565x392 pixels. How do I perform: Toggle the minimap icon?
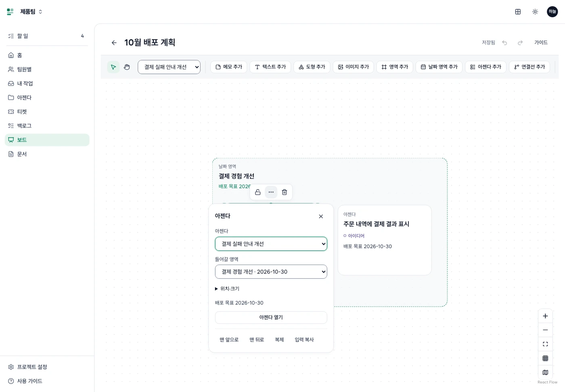coord(545,372)
